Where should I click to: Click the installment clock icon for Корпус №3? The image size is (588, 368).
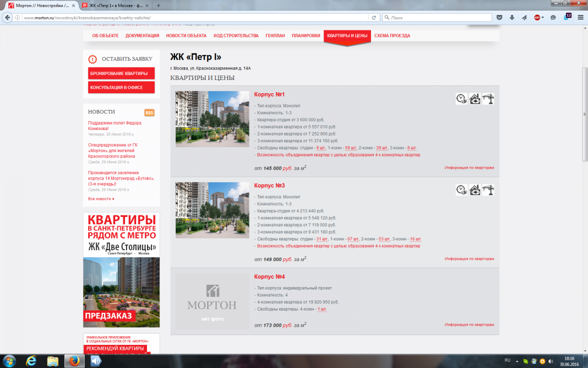click(462, 190)
